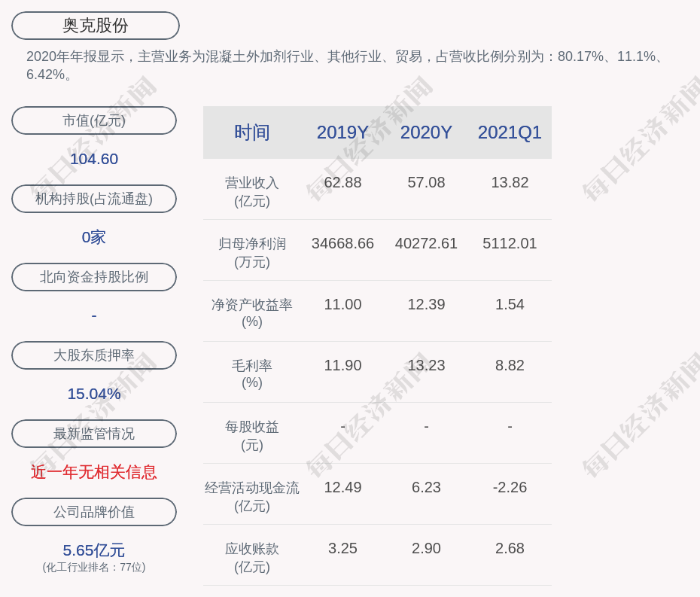Click the 机构持股(占流通盘) label
Image resolution: width=700 pixels, height=597 pixels.
point(94,199)
